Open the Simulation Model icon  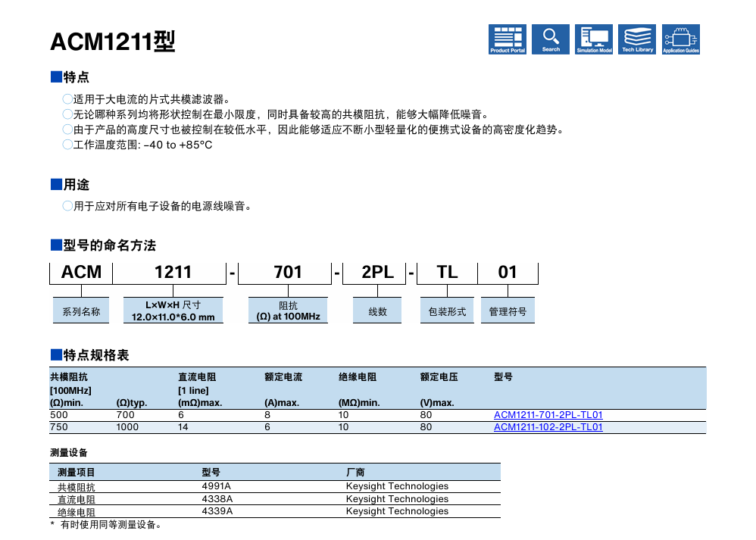[594, 39]
